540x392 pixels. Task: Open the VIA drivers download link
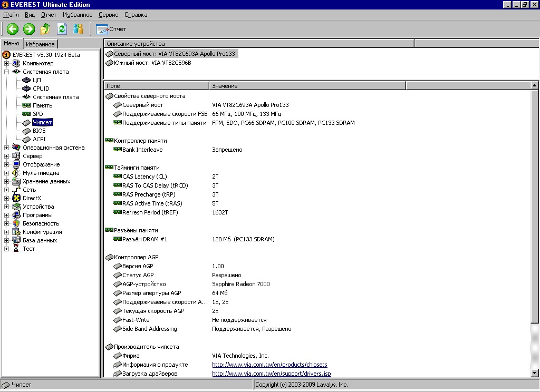click(271, 374)
